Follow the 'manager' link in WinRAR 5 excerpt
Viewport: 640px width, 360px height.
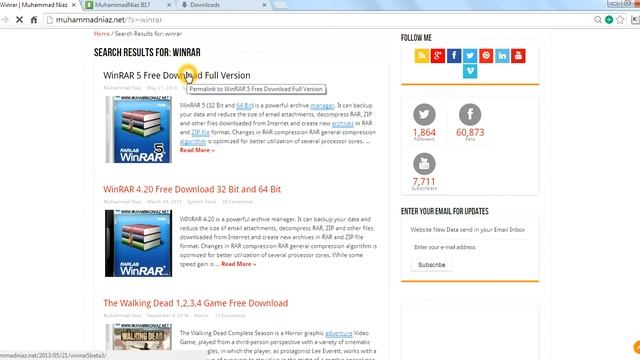click(x=322, y=106)
